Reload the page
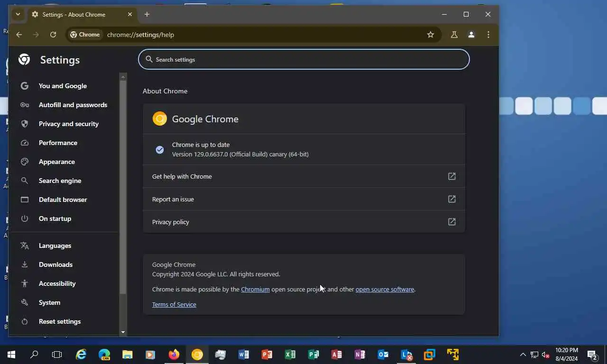Viewport: 607px width, 364px height. pos(53,35)
